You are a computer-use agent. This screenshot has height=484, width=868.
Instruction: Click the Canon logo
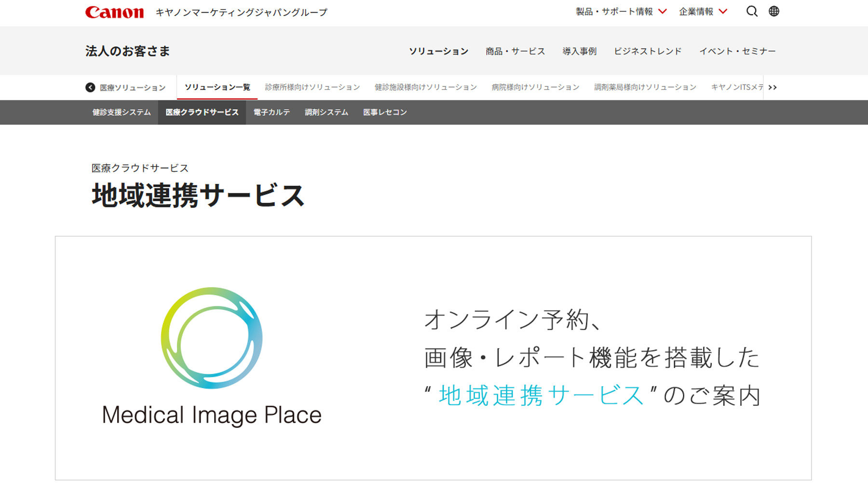[x=114, y=12]
